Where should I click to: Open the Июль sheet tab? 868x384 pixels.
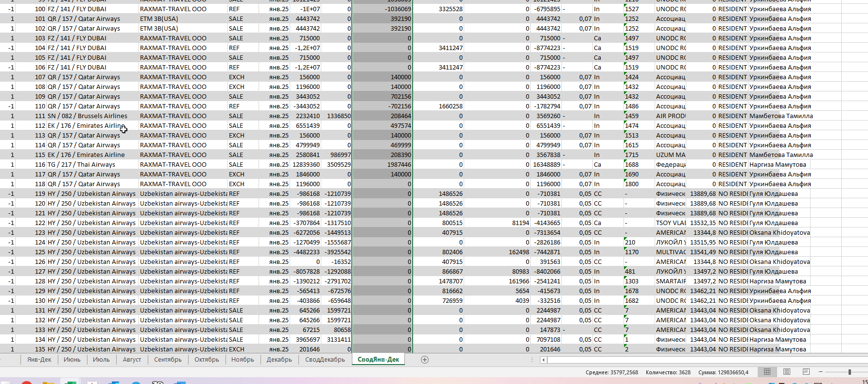101,360
